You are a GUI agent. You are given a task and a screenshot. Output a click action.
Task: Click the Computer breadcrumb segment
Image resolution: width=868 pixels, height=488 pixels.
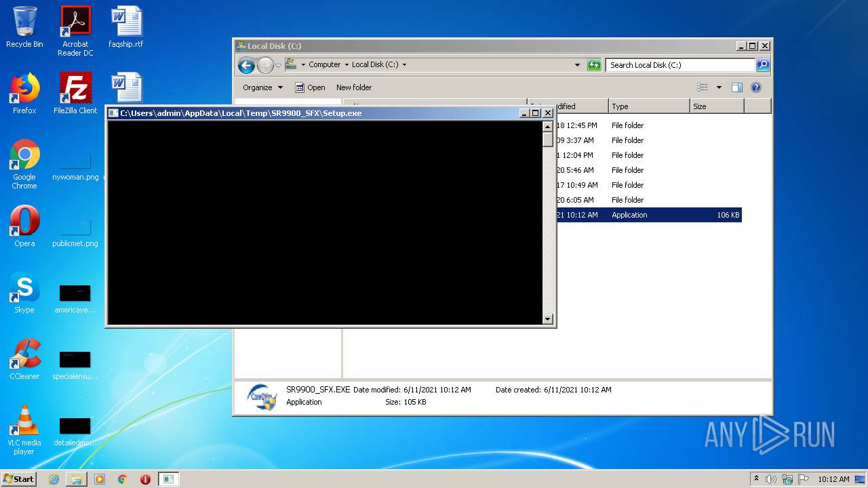[324, 65]
